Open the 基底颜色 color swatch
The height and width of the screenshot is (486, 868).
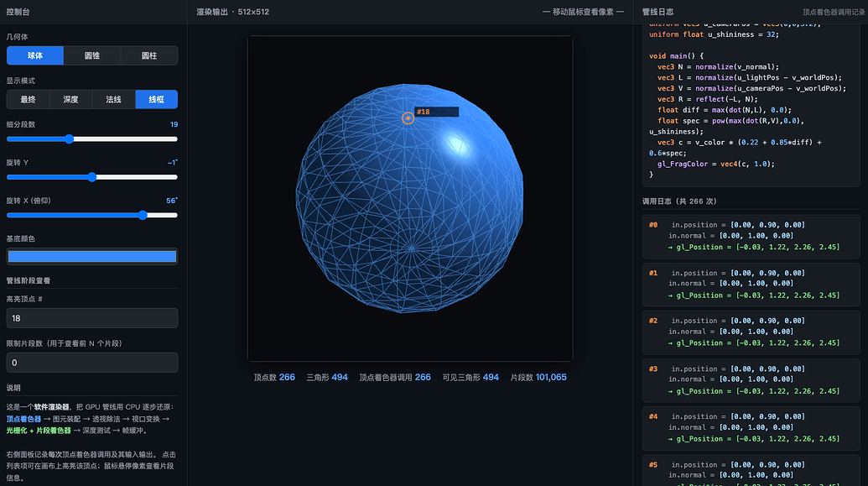point(92,256)
